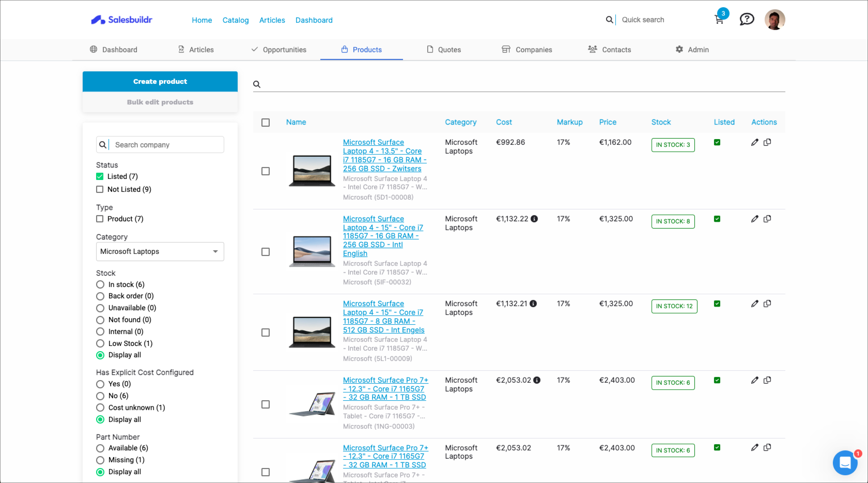Open the Intercom messenger in bottom corner
The width and height of the screenshot is (868, 483).
pyautogui.click(x=845, y=462)
